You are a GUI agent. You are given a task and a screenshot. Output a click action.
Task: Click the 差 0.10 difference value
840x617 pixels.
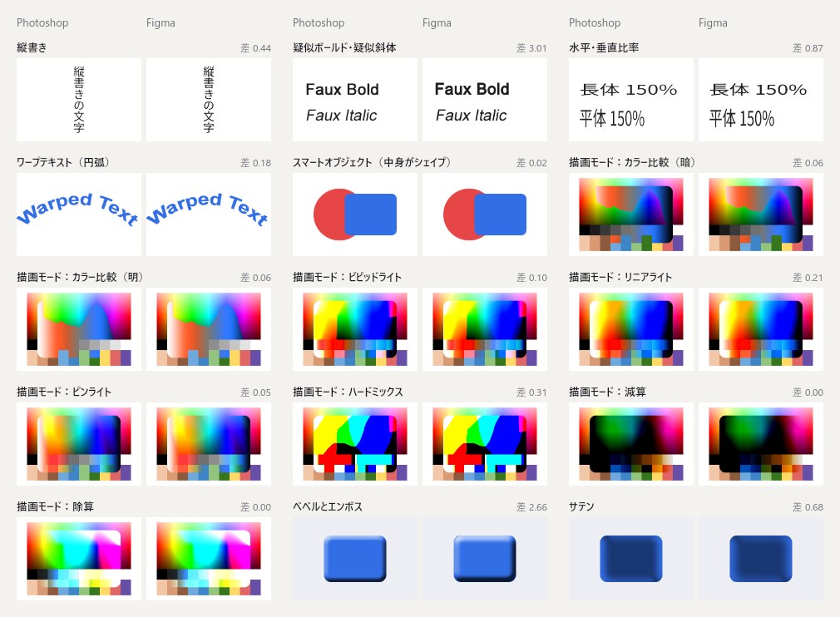tap(531, 278)
